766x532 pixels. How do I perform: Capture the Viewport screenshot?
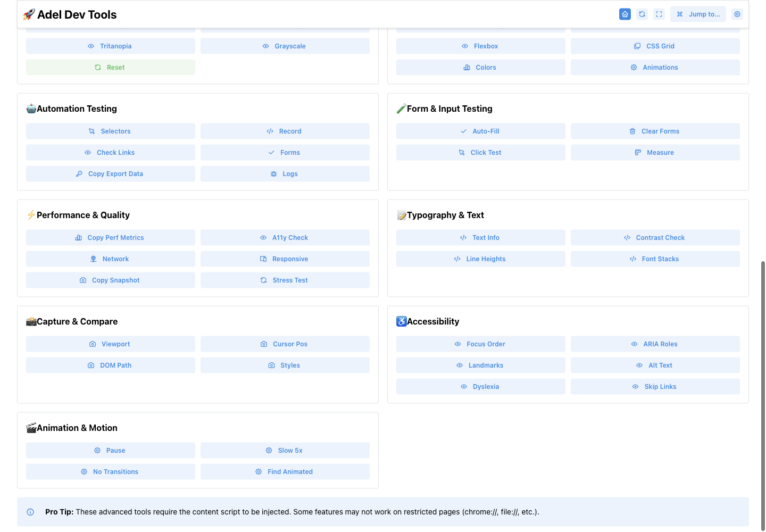[111, 344]
